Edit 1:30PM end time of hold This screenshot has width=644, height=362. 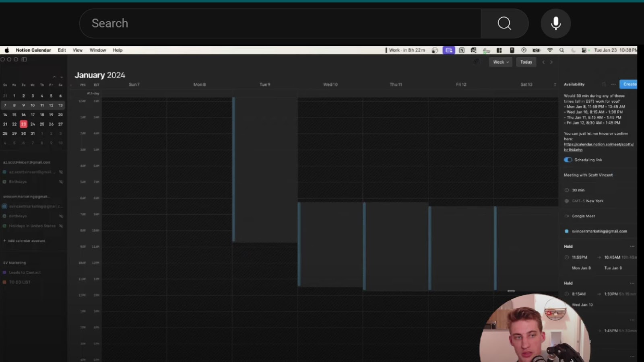(x=611, y=294)
